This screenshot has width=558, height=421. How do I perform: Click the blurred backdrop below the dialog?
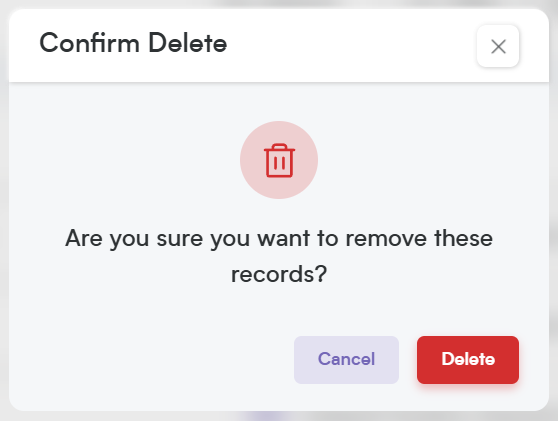click(279, 416)
